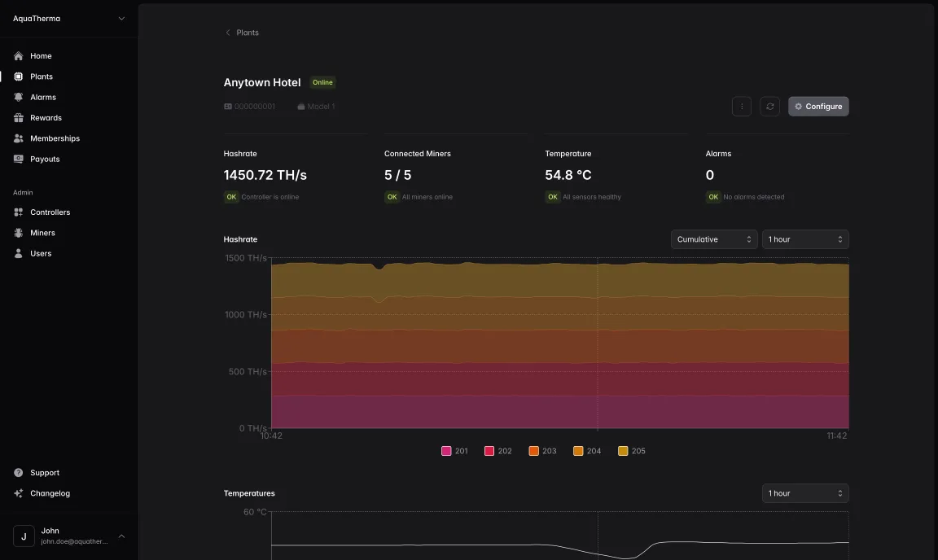Refresh the plant data with the sync icon
The image size is (938, 560).
[x=769, y=106]
